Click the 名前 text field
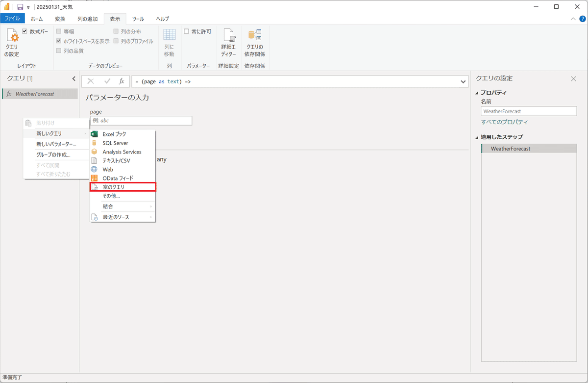Viewport: 588px width, 383px height. [x=529, y=111]
